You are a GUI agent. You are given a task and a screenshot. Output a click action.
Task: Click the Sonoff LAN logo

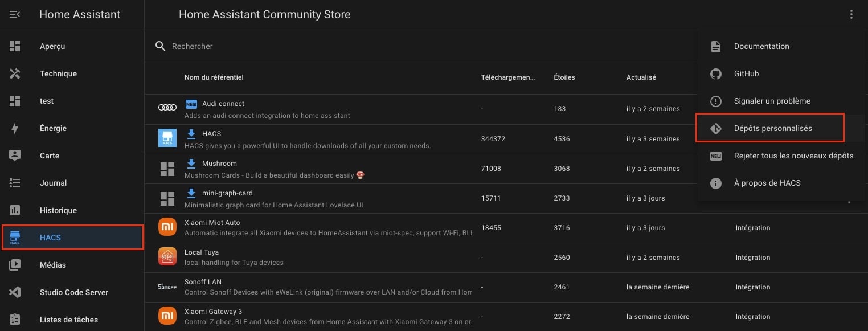coord(167,287)
